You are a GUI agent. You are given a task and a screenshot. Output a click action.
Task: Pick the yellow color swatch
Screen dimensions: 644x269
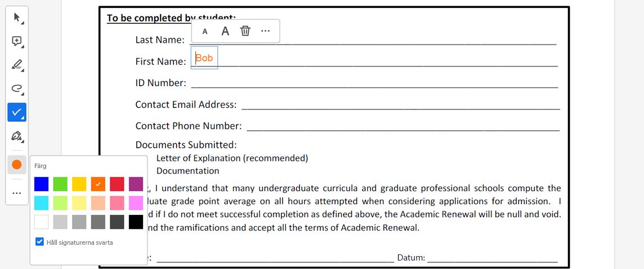79,184
